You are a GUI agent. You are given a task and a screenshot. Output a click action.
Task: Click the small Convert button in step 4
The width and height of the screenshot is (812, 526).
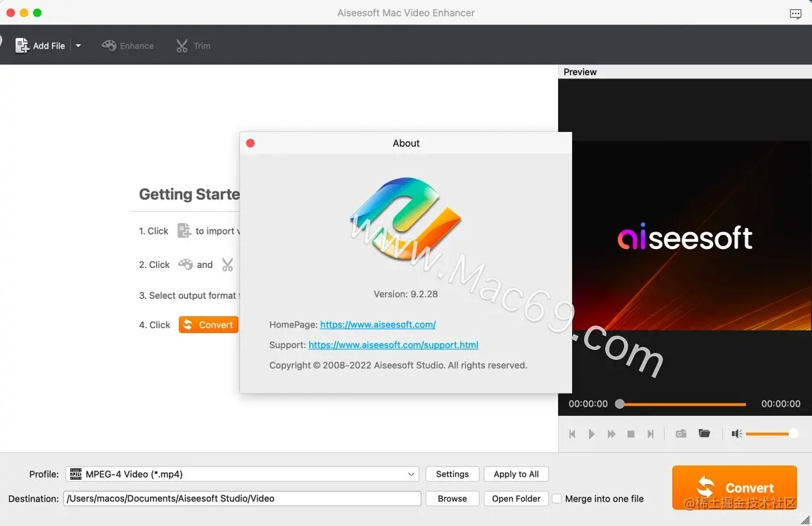pos(208,325)
